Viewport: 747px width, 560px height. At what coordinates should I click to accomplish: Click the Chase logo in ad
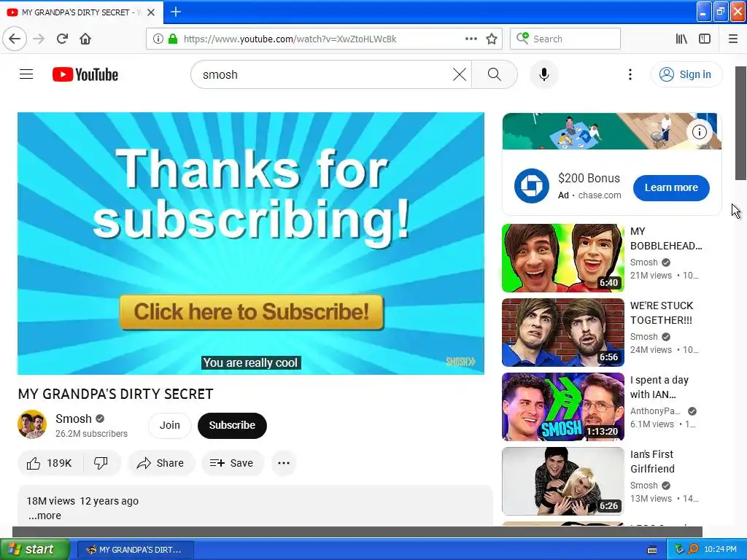click(531, 186)
